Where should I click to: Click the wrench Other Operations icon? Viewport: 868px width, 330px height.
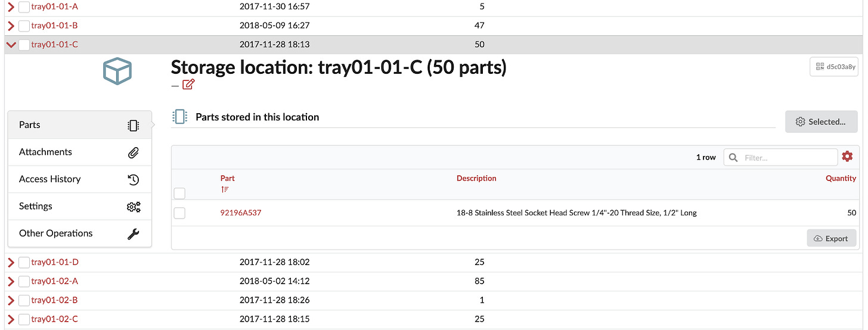click(134, 234)
